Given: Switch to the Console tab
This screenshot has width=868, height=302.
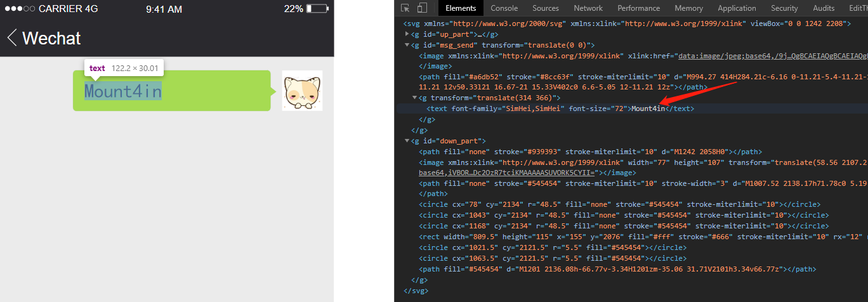Looking at the screenshot, I should (x=504, y=8).
